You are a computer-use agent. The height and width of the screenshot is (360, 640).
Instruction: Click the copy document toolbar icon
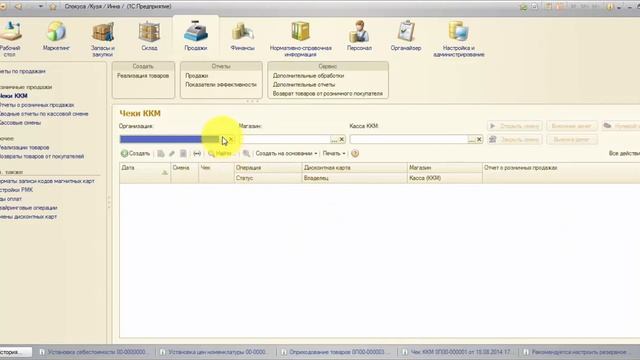(161, 153)
